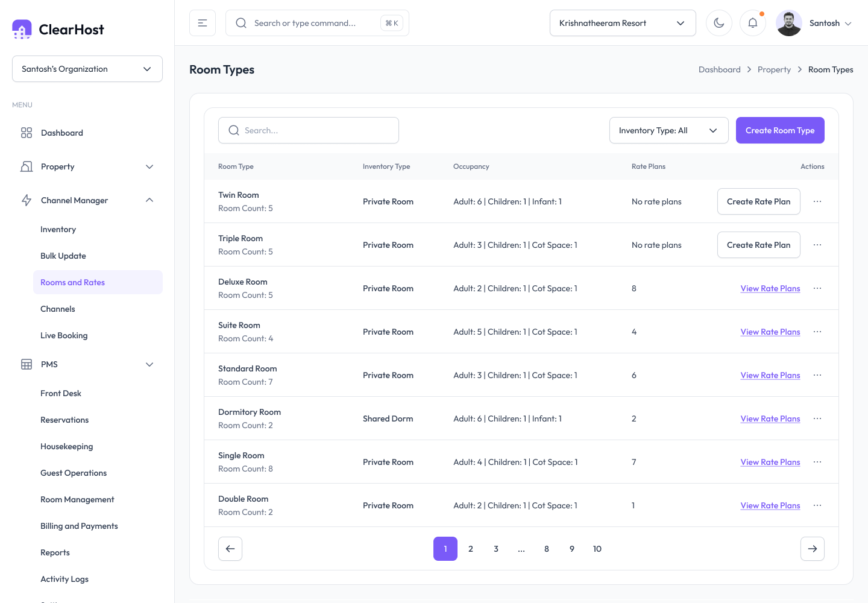Go to previous page arrow
868x603 pixels.
point(230,549)
